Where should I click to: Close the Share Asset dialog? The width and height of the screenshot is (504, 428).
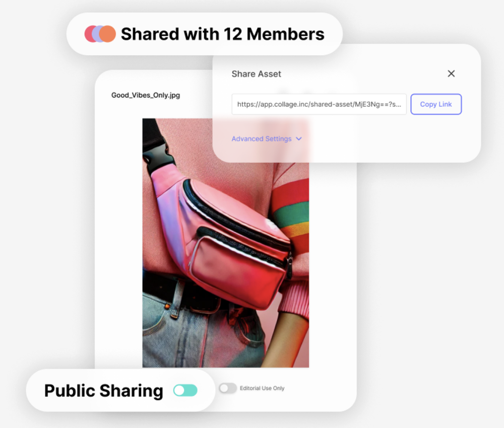(x=451, y=74)
